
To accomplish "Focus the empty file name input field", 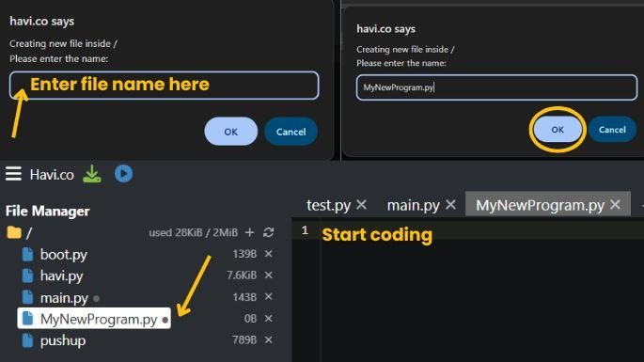I will [164, 86].
